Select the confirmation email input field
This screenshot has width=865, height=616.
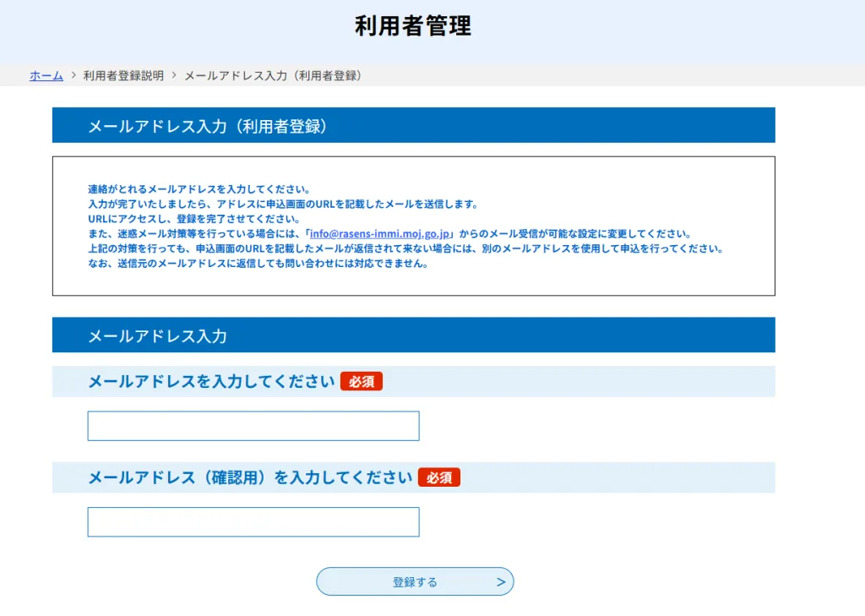[253, 521]
